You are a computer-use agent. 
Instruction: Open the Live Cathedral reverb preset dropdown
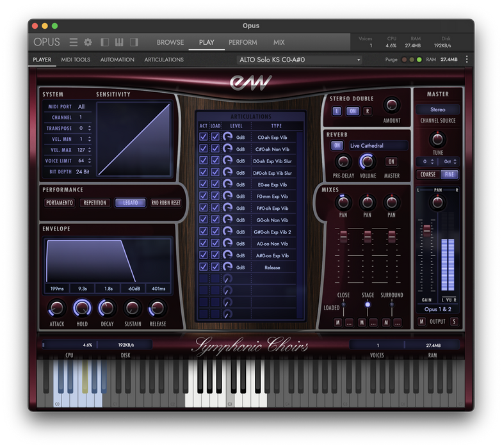click(376, 145)
